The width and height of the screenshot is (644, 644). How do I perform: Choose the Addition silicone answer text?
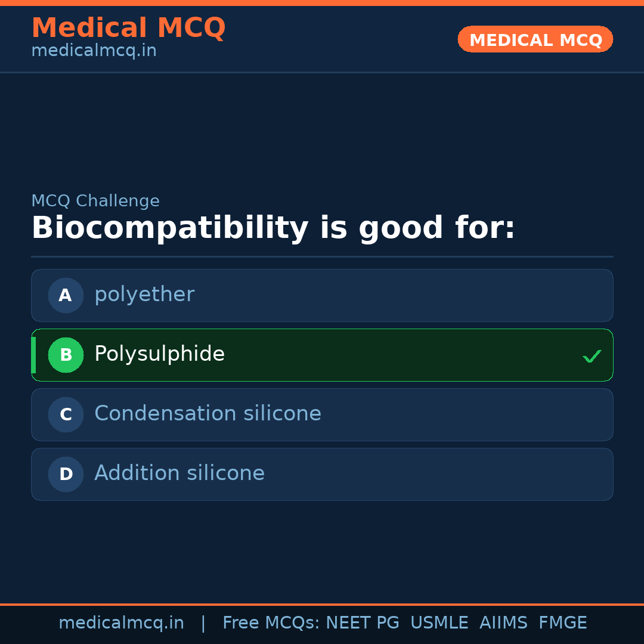[x=179, y=473]
